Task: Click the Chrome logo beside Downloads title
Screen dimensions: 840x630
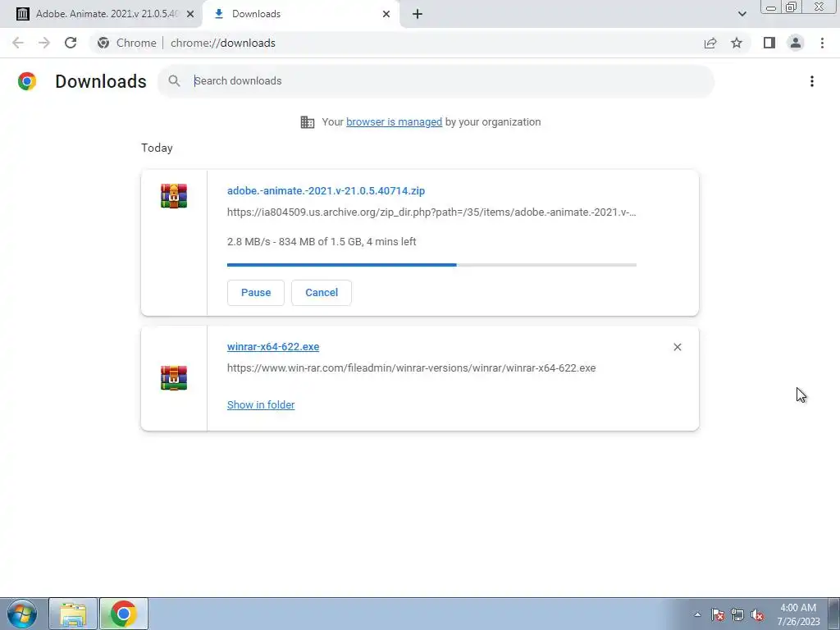Action: point(27,81)
